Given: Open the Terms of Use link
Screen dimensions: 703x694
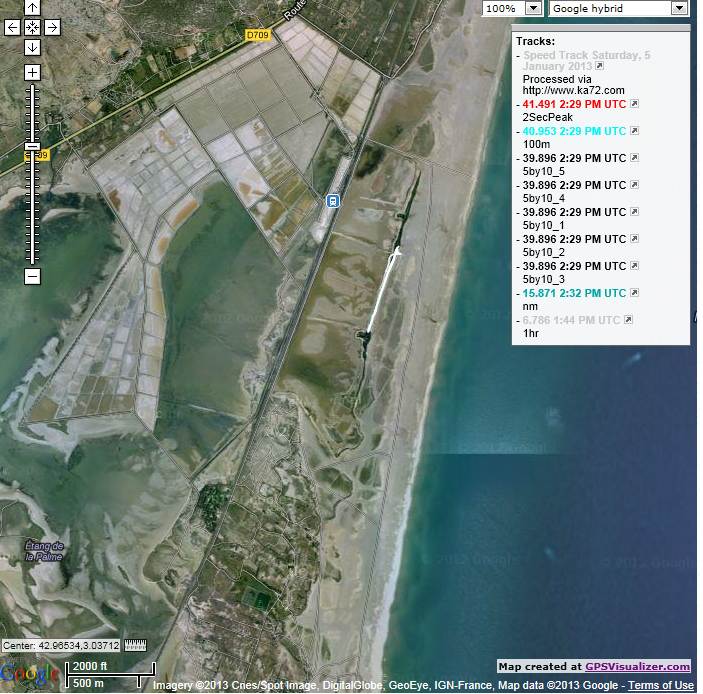Looking at the screenshot, I should click(660, 685).
